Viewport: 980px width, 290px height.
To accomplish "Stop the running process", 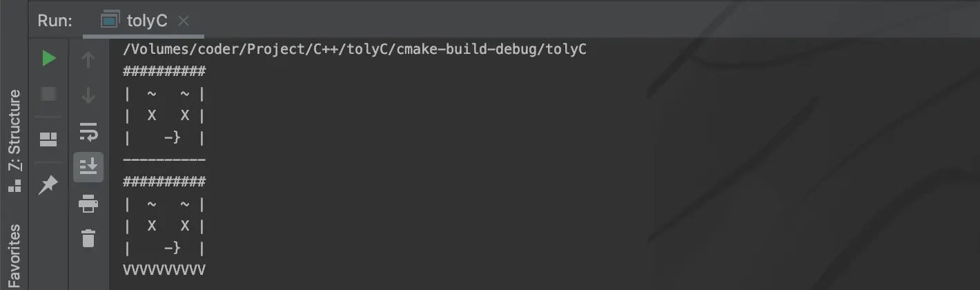I will click(x=48, y=93).
